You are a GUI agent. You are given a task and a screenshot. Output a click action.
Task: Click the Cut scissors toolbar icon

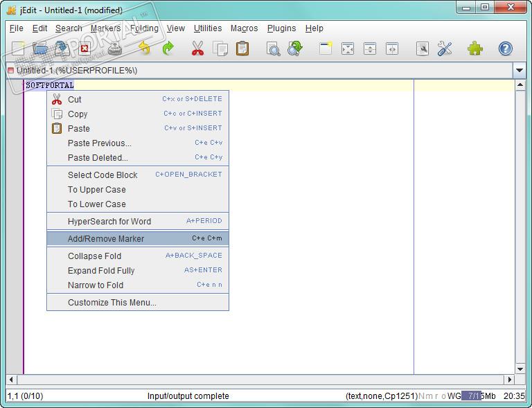pos(198,48)
